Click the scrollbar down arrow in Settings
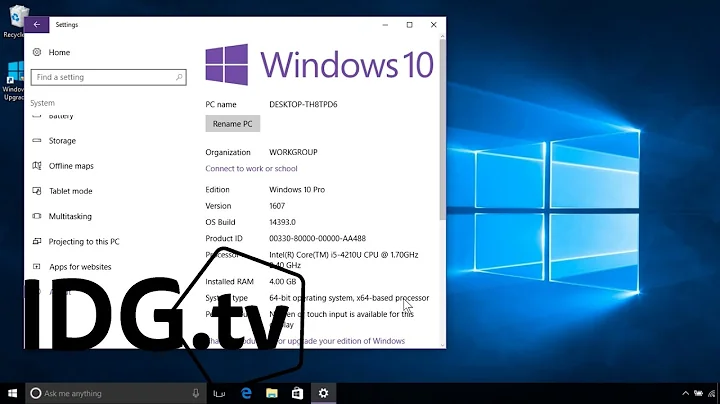Image resolution: width=720 pixels, height=404 pixels. [443, 345]
